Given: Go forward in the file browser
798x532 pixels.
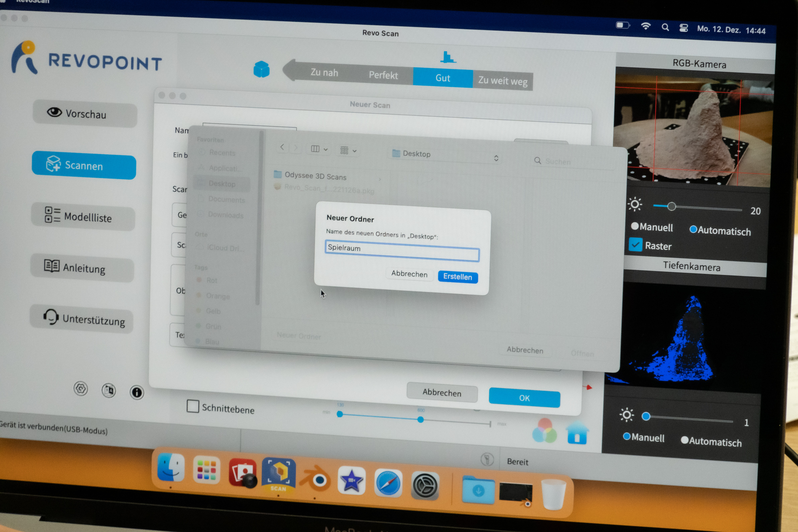Looking at the screenshot, I should 295,148.
